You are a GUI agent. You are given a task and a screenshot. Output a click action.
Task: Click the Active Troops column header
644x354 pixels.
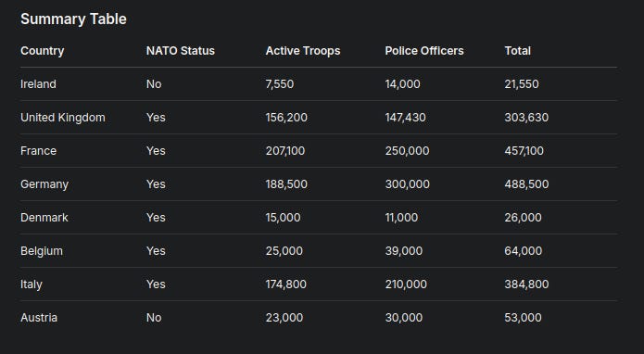pyautogui.click(x=303, y=51)
